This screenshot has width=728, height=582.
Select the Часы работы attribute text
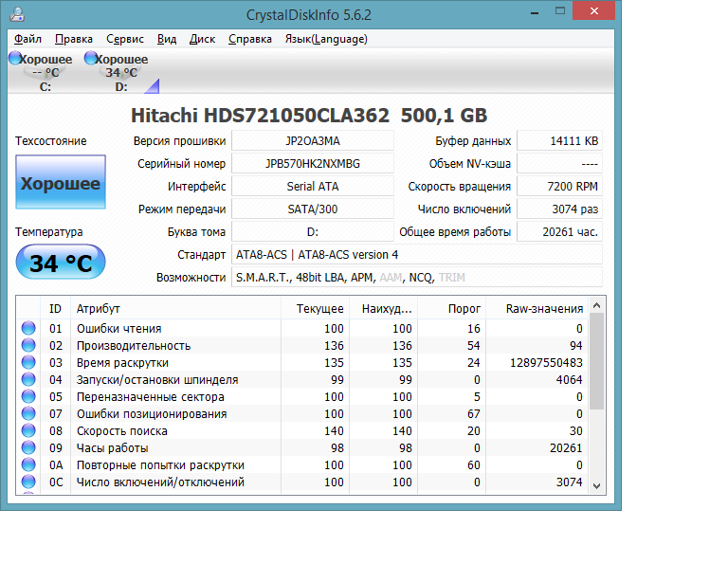coord(113,447)
